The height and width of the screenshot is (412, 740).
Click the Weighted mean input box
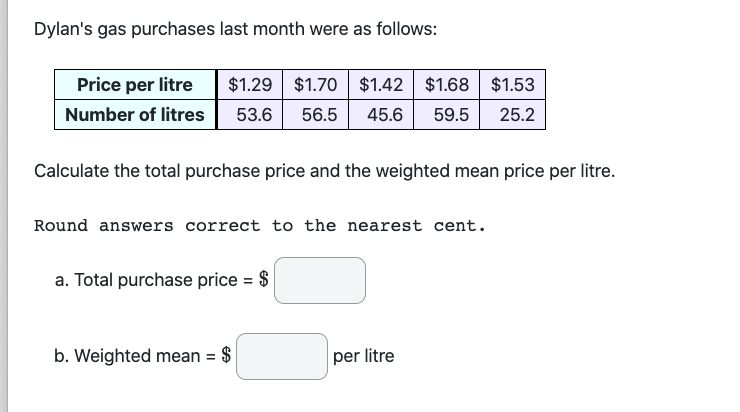(282, 356)
